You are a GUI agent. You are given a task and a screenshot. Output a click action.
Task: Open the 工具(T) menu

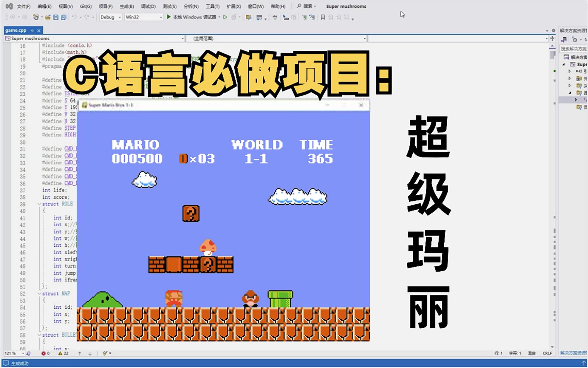212,6
